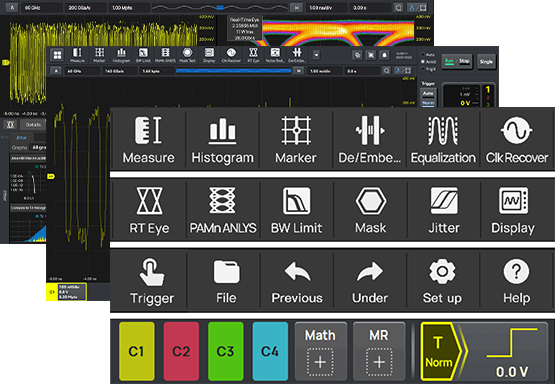Click the magnifier zoom icon in the back window

pos(399,7)
